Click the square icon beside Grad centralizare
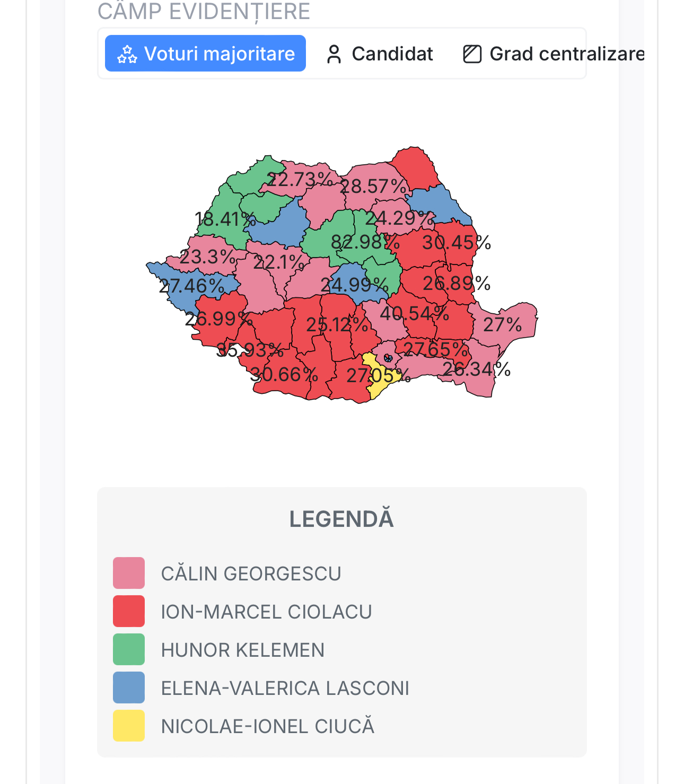 [x=472, y=54]
